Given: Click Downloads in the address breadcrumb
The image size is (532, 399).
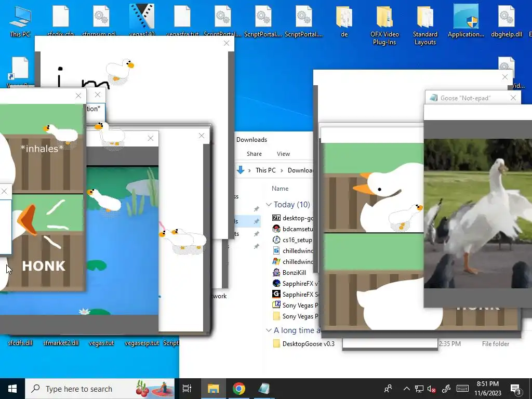Looking at the screenshot, I should point(300,170).
